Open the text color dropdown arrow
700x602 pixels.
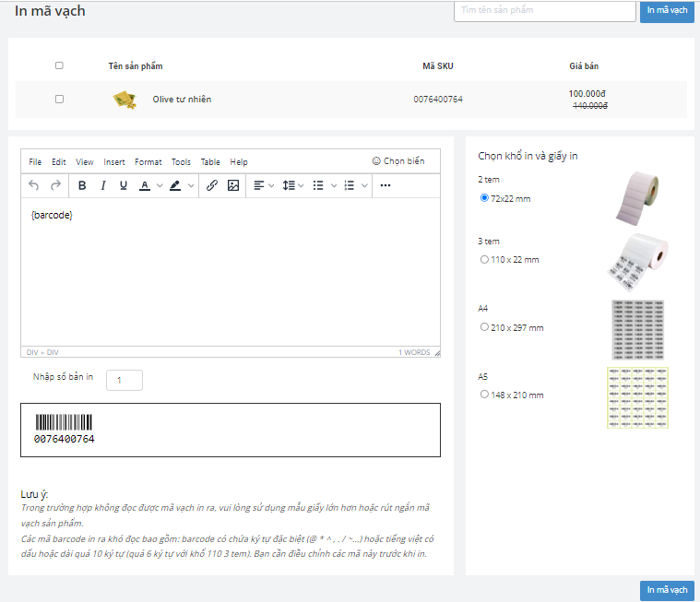click(x=160, y=185)
